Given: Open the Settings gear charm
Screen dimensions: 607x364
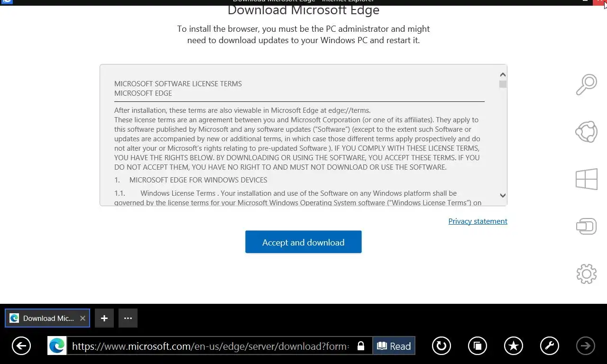Looking at the screenshot, I should coord(586,273).
